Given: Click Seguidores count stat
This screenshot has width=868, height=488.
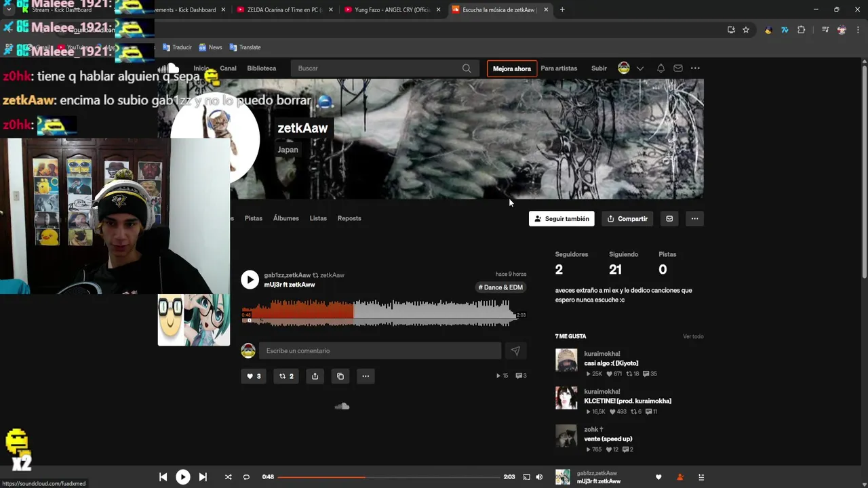Looking at the screenshot, I should click(x=572, y=263).
